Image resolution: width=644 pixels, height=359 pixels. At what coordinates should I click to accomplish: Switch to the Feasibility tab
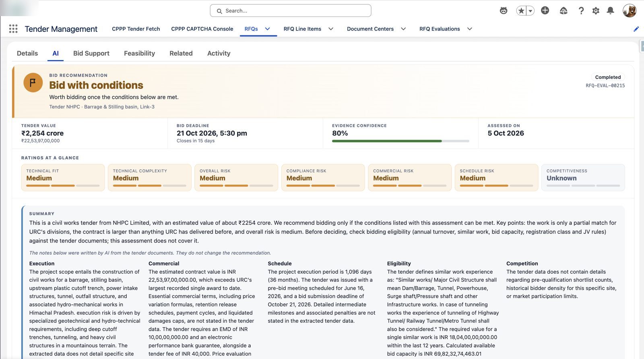click(x=139, y=53)
